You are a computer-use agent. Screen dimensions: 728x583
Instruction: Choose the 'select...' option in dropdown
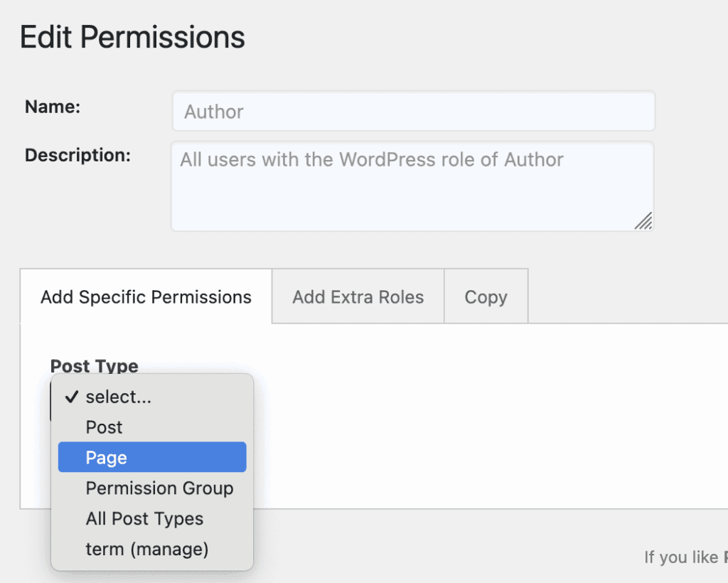118,397
